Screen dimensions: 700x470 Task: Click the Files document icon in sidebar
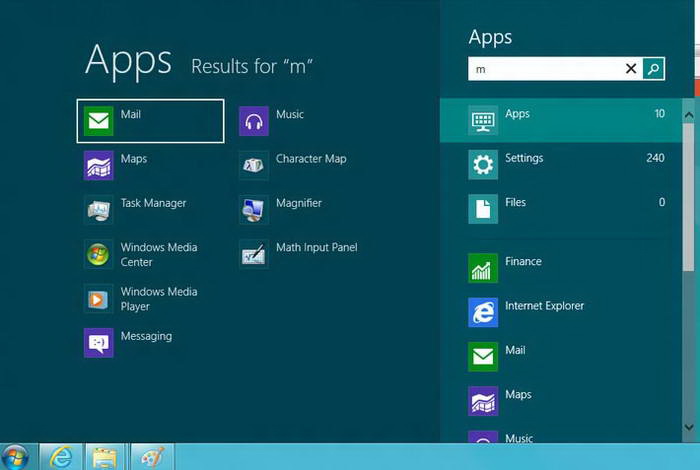(x=483, y=209)
